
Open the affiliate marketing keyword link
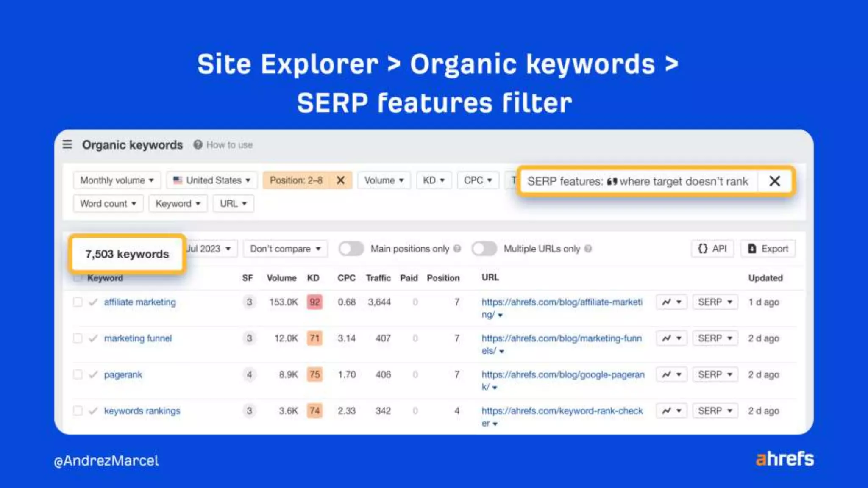coord(140,302)
